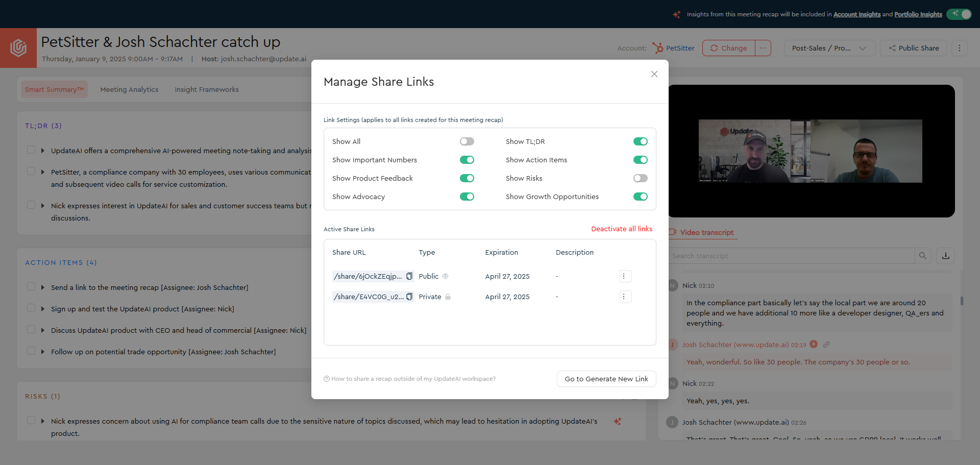This screenshot has width=980, height=465.
Task: Toggle the Show All switch
Action: (467, 141)
